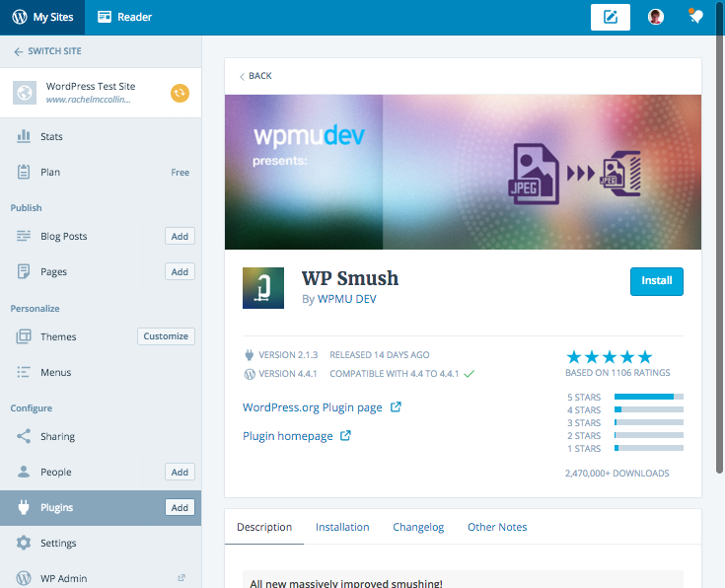Click the People person icon
The width and height of the screenshot is (725, 588).
click(x=24, y=472)
